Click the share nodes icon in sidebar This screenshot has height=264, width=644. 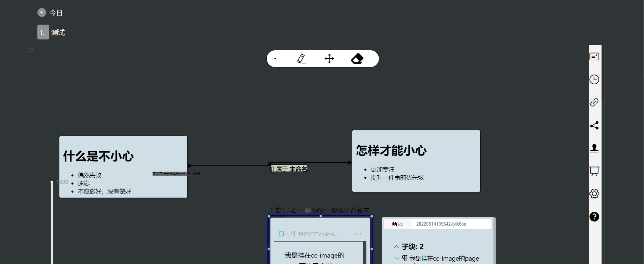point(594,125)
